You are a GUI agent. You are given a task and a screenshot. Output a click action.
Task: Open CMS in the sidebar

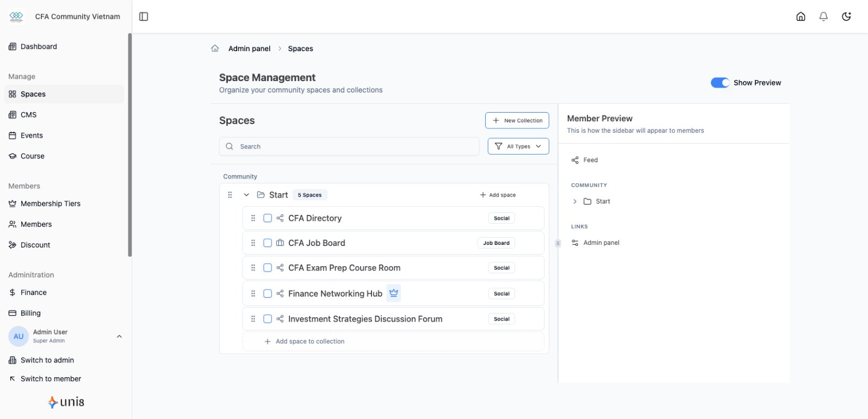64,115
